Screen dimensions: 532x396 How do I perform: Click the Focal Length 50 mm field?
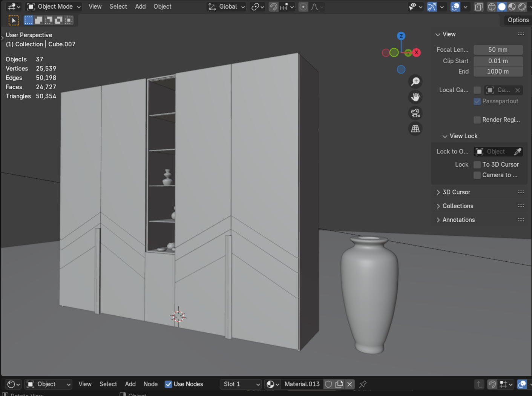click(x=498, y=50)
